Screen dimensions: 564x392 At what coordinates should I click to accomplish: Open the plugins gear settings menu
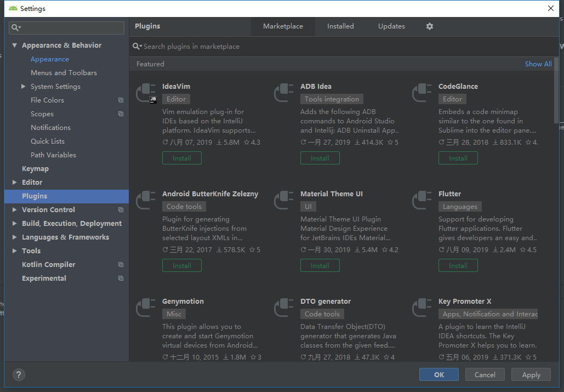pyautogui.click(x=430, y=26)
